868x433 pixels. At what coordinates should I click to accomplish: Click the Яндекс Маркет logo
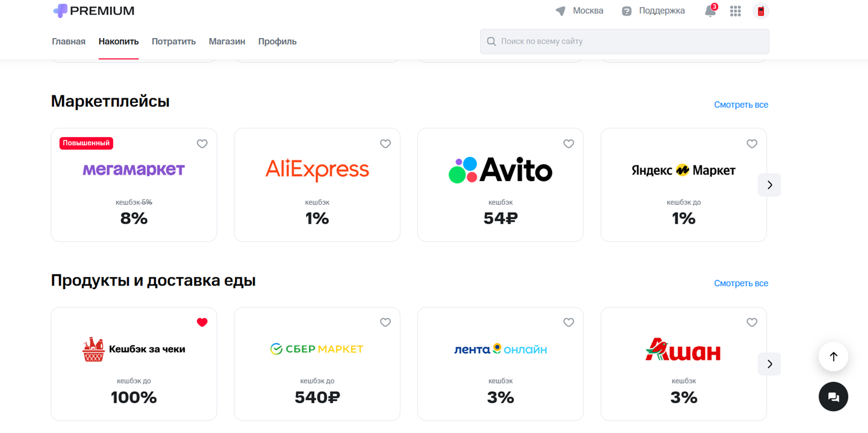click(683, 170)
